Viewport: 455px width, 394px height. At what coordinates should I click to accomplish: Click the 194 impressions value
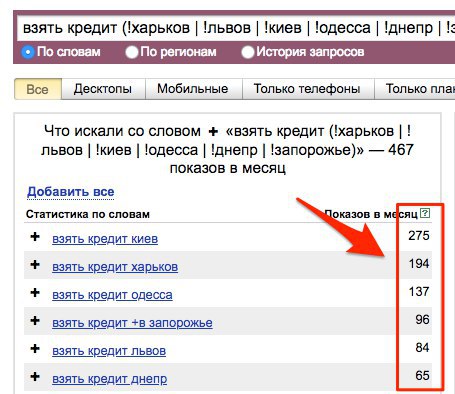coord(419,264)
